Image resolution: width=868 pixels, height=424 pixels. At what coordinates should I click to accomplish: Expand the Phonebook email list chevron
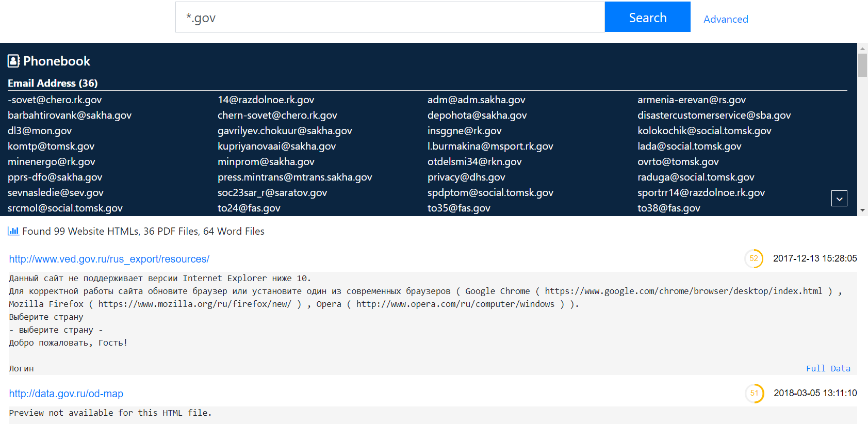(x=839, y=199)
